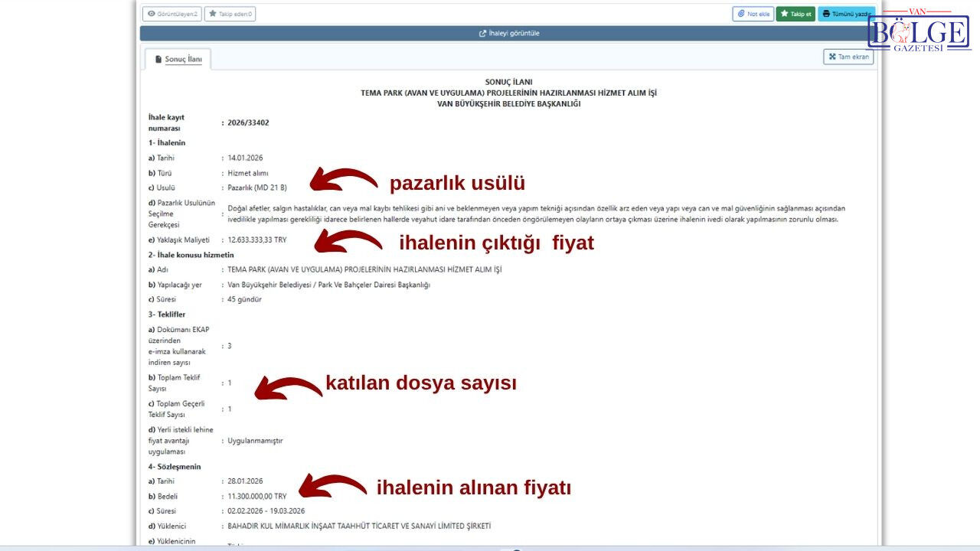Click the Van Bölge Gazetesi logo
980x551 pixels.
918,31
